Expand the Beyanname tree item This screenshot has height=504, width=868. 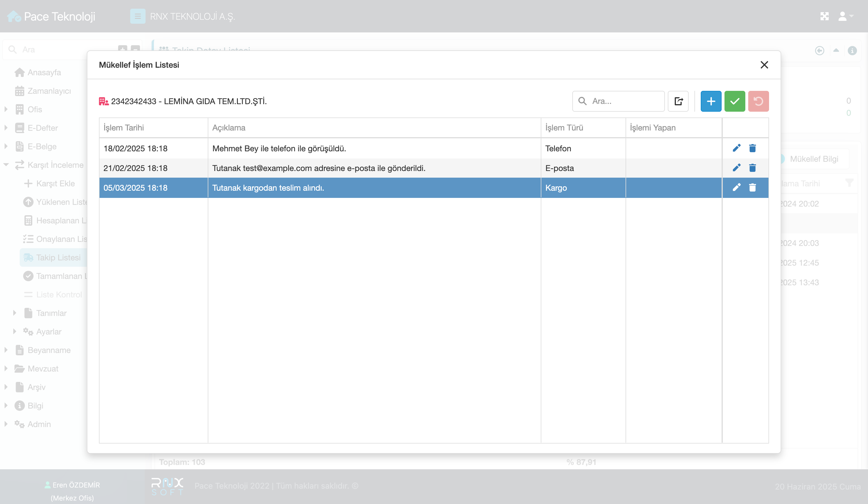6,350
